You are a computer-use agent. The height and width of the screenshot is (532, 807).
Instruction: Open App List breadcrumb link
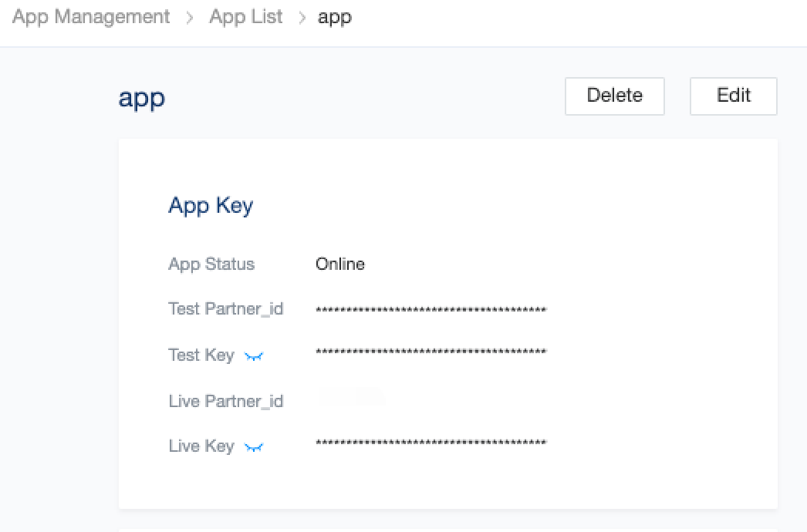[x=246, y=16]
